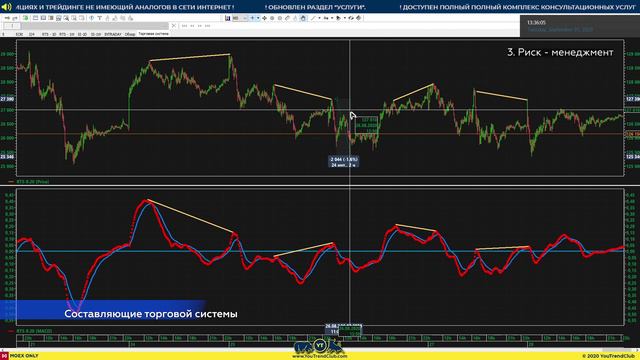
Task: Click the green refresh icon in the toolbar
Action: point(25,18)
